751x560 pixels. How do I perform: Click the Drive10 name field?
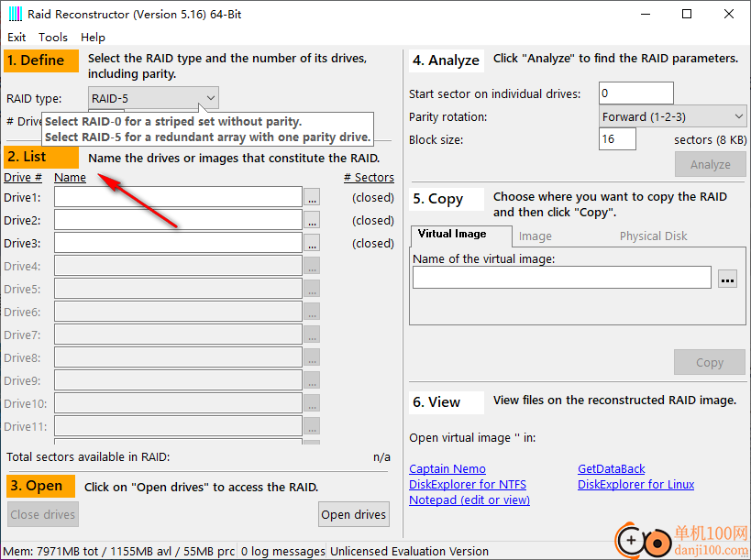click(x=178, y=403)
